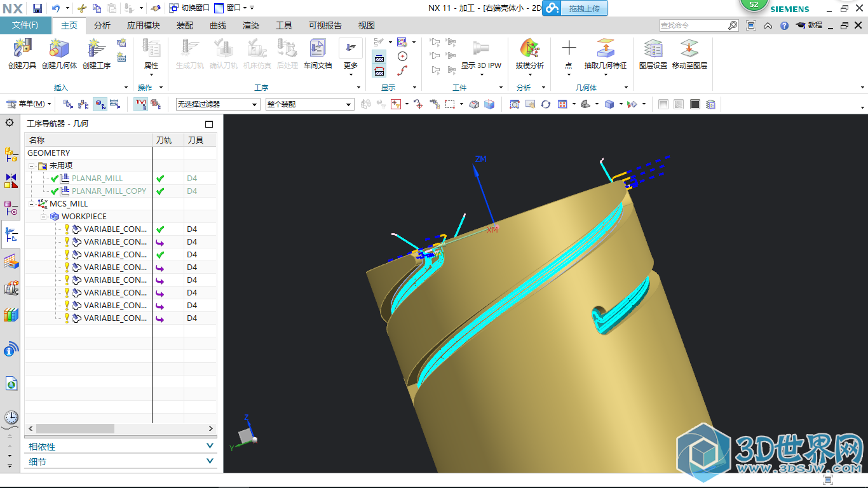Open the 菜单(M) menu dropdown

[29, 104]
